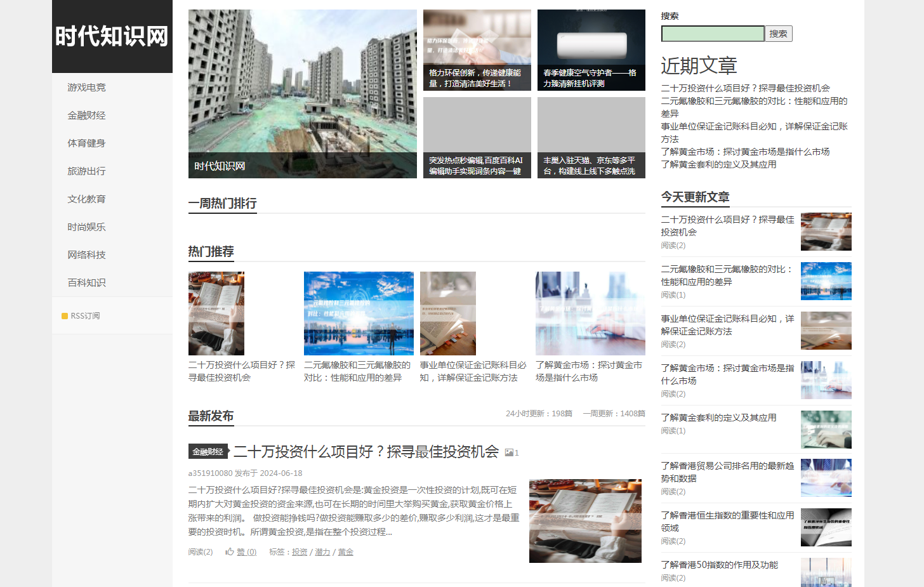924x587 pixels.
Task: Open 事业单位保证金记账科目必知 in 近期文章
Action: click(x=754, y=133)
